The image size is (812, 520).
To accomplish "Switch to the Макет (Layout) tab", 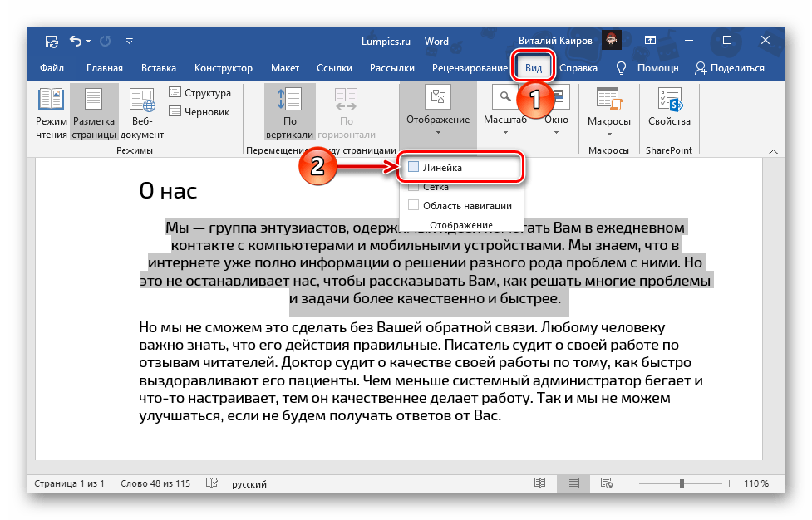I will pos(284,68).
